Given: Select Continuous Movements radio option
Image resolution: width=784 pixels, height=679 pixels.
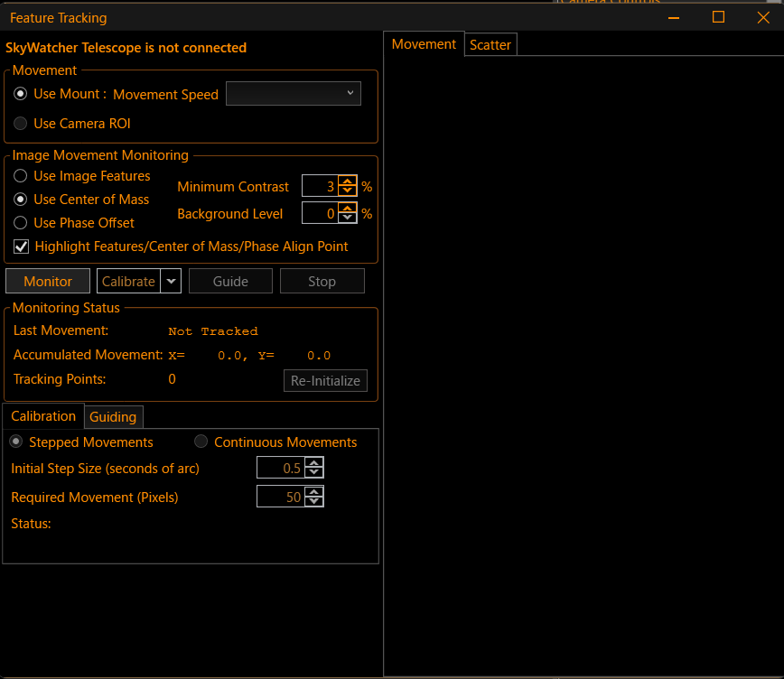Looking at the screenshot, I should click(199, 442).
